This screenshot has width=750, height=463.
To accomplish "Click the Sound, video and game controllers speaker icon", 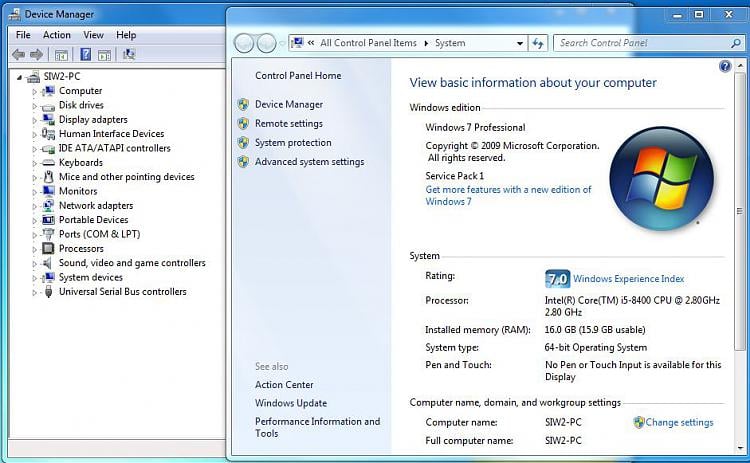I will click(x=47, y=263).
